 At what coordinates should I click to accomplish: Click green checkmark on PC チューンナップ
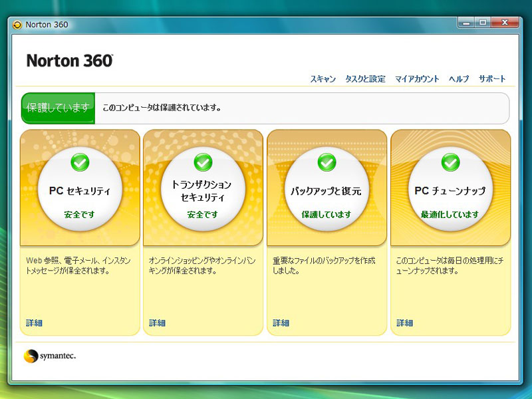tap(451, 162)
